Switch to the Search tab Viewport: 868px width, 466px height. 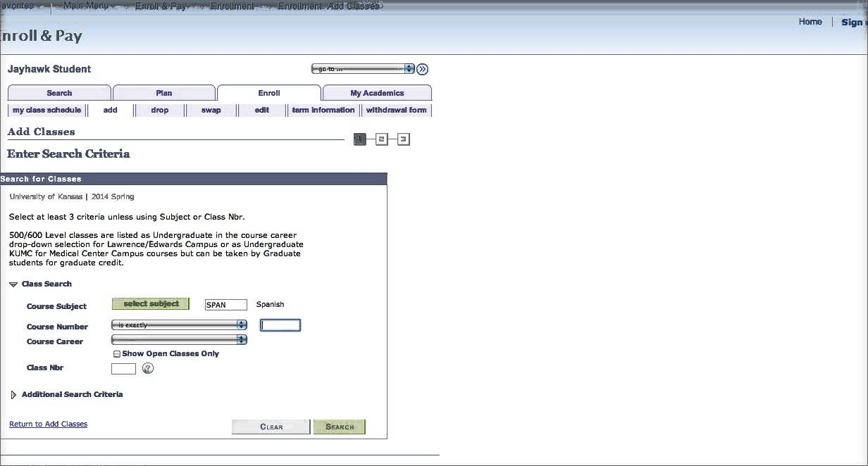[59, 93]
